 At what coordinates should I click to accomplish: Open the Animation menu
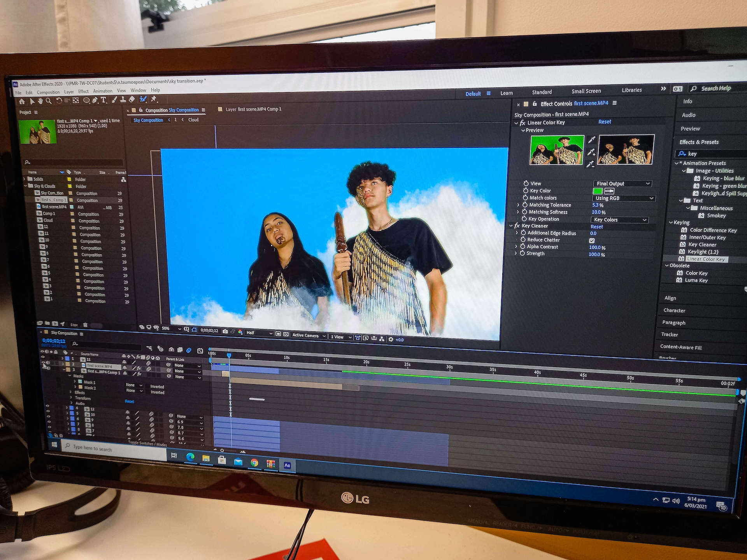103,91
